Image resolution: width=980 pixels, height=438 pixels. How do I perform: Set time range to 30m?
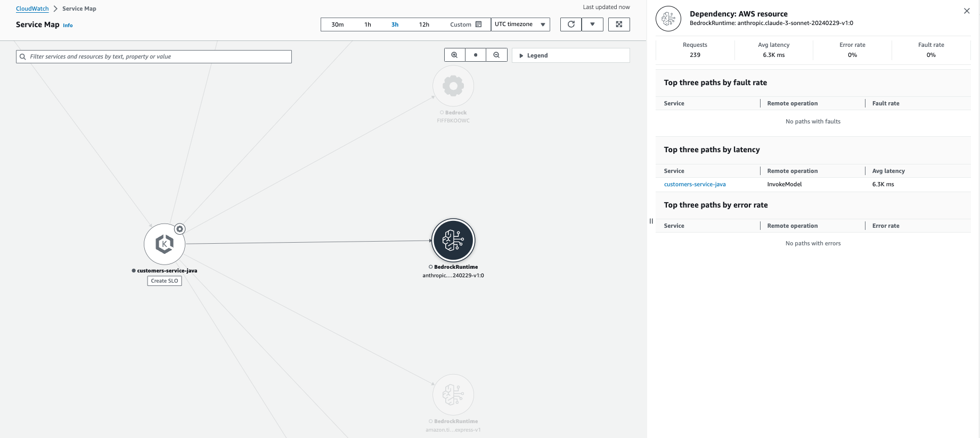338,24
